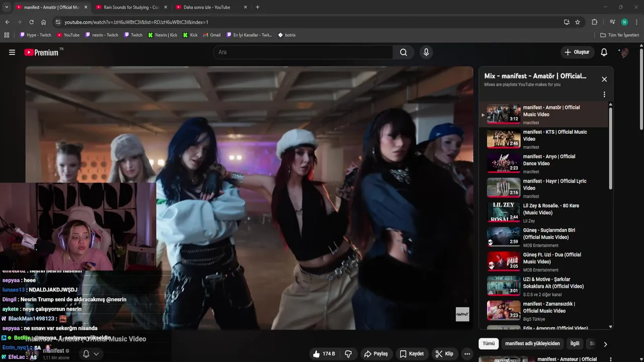The width and height of the screenshot is (644, 362).
Task: Play Lil Zey & Rosalie 80 Kere
Action: pos(543,213)
